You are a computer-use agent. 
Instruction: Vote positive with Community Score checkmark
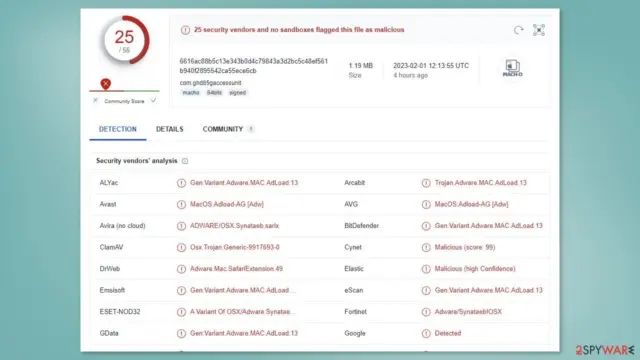click(153, 100)
